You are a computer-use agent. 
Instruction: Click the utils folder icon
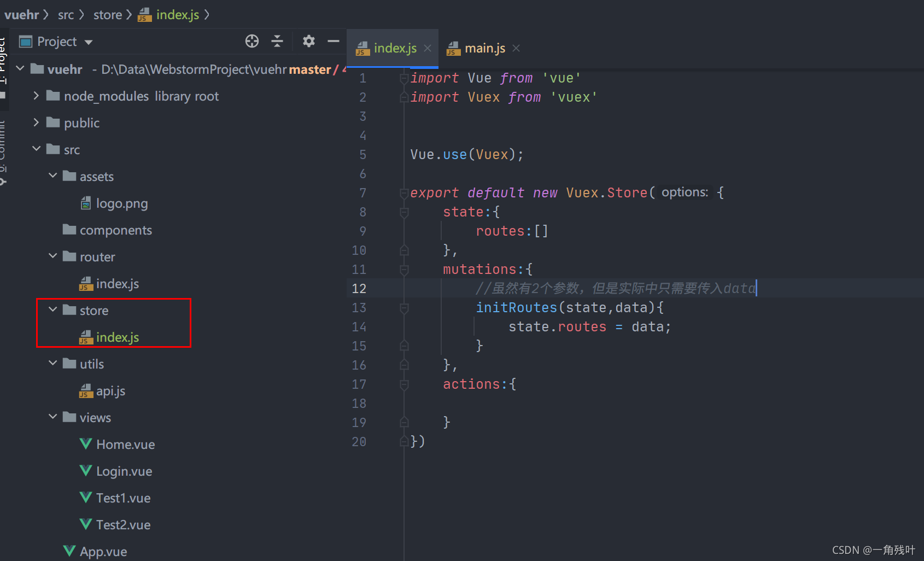point(69,363)
